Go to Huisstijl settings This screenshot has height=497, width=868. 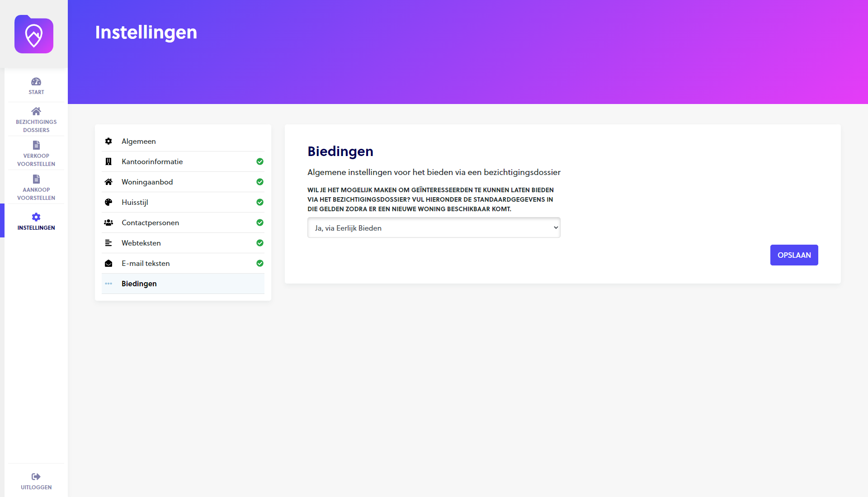tap(183, 202)
